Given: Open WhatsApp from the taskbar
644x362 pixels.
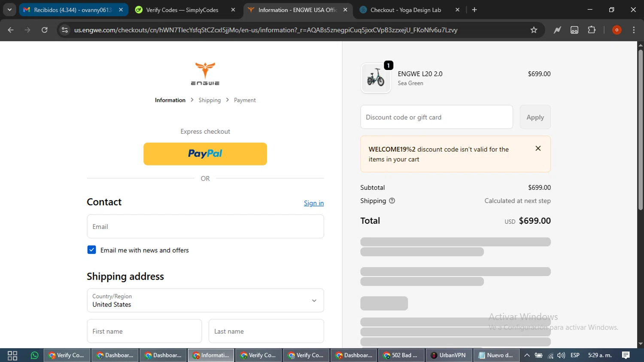Looking at the screenshot, I should click(x=34, y=355).
